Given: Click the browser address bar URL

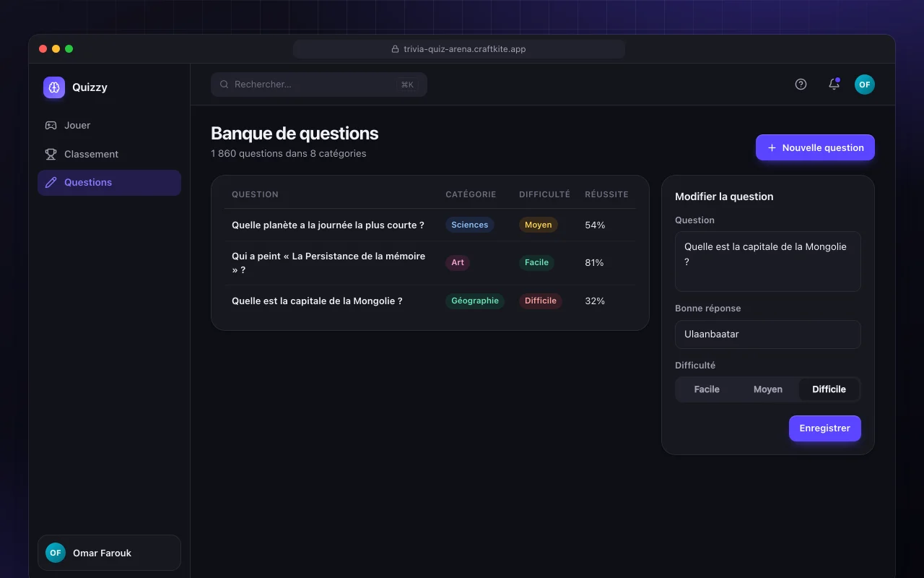Looking at the screenshot, I should [459, 49].
